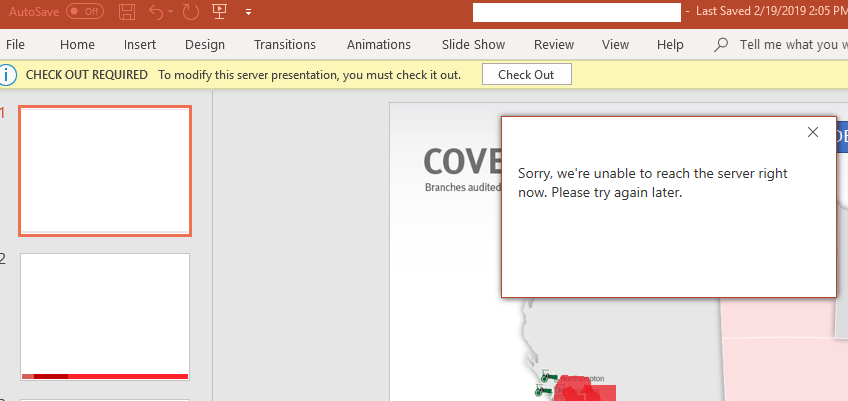Image resolution: width=848 pixels, height=401 pixels.
Task: Close the server error dialog
Action: 812,132
